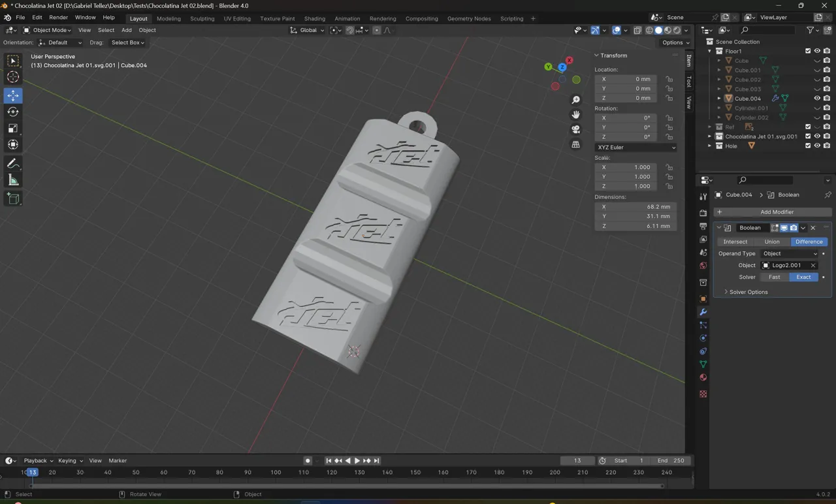The width and height of the screenshot is (836, 504).
Task: Choose the Fast solver
Action: pyautogui.click(x=774, y=277)
